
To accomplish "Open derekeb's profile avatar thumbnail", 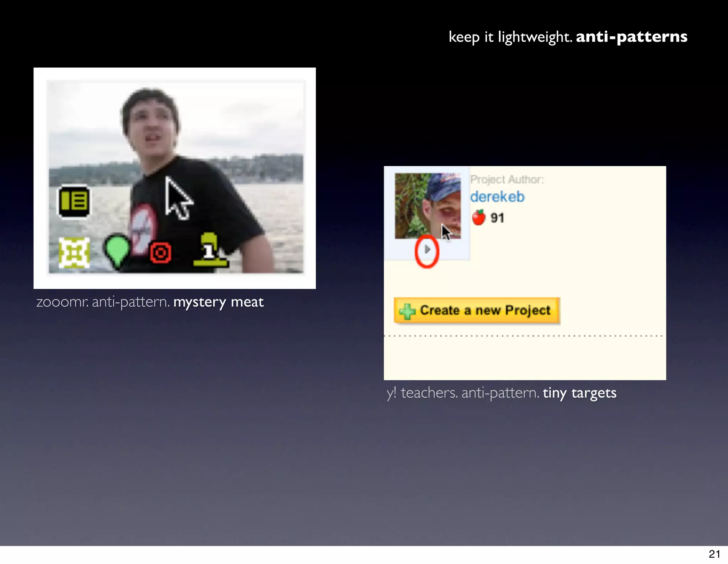I will pyautogui.click(x=428, y=206).
